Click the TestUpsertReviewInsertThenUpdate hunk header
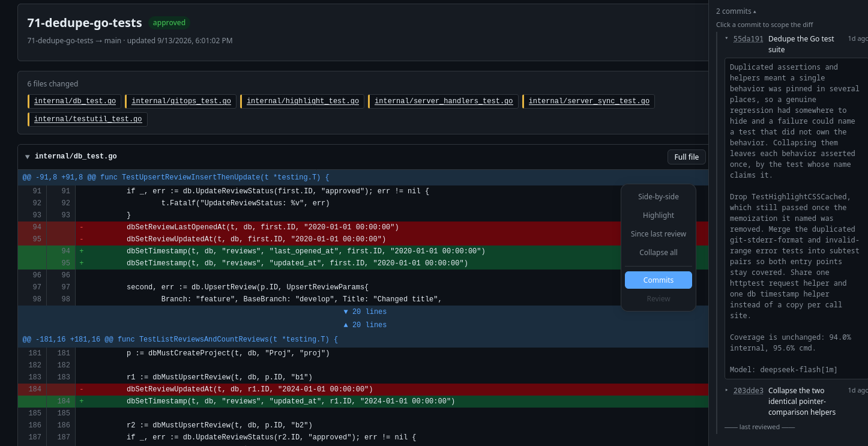The width and height of the screenshot is (868, 446). coord(363,178)
